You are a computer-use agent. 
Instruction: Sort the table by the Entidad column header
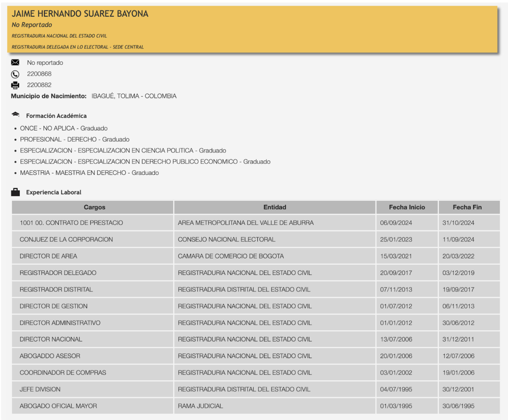click(x=274, y=207)
